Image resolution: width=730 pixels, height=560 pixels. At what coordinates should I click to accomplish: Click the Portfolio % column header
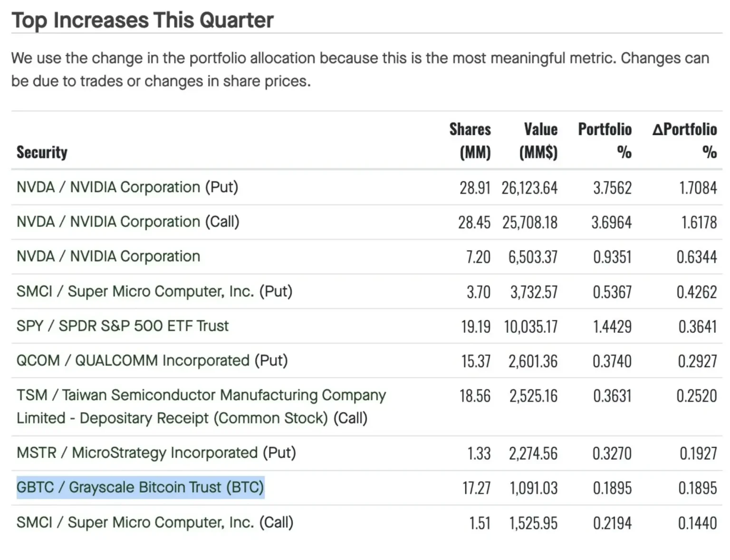(605, 141)
